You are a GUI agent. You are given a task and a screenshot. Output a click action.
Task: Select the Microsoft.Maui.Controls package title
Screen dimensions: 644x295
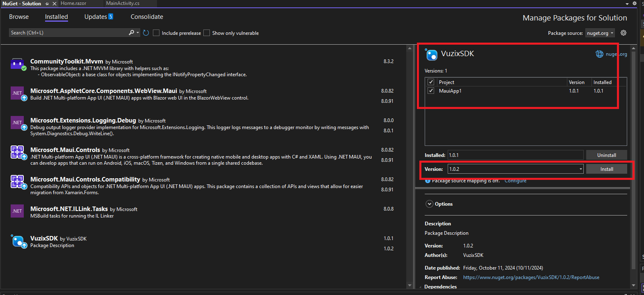tap(65, 150)
